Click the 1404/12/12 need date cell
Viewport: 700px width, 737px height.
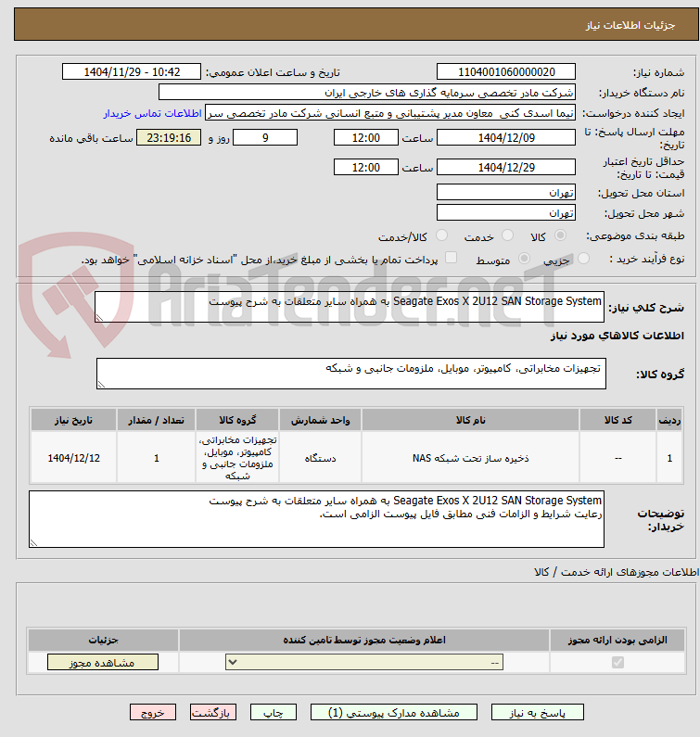[x=73, y=458]
